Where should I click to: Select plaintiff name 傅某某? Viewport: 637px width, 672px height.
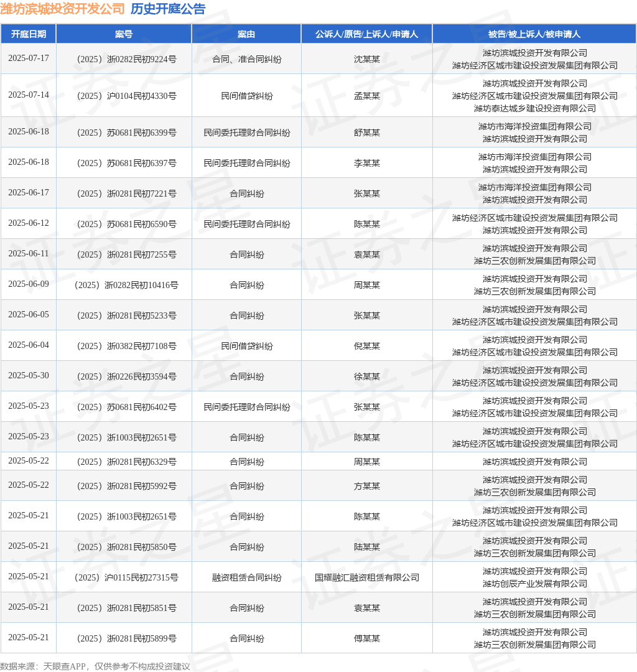pyautogui.click(x=366, y=638)
